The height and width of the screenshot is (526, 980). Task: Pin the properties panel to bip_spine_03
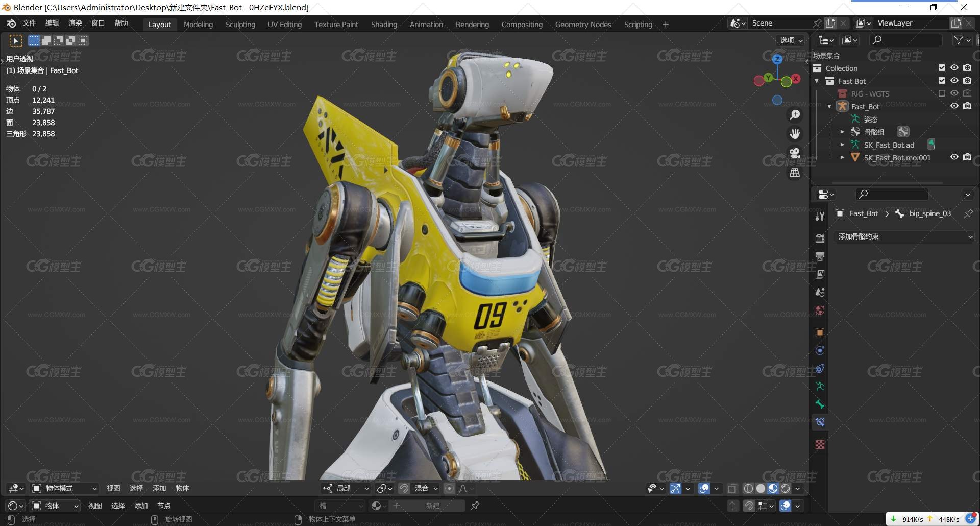[968, 213]
